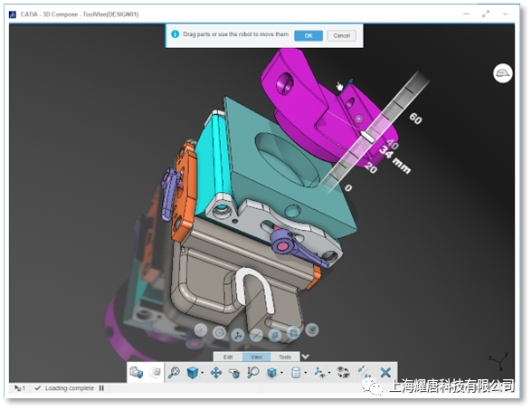Click Cancel in the drag parts prompt

coord(341,35)
